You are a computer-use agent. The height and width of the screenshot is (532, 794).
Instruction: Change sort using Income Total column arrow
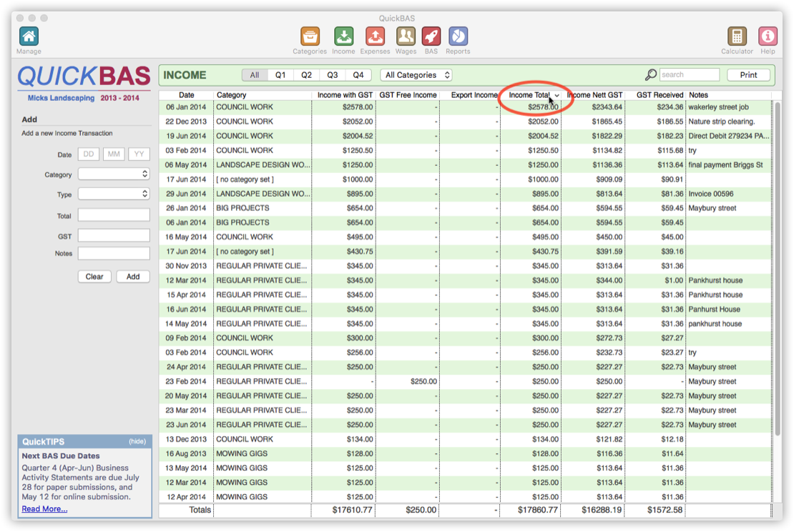pyautogui.click(x=557, y=94)
